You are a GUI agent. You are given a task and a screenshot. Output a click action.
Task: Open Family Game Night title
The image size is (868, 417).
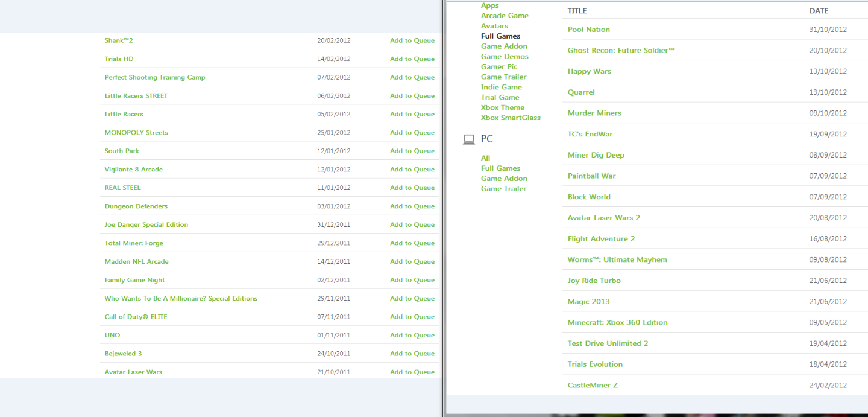(x=134, y=280)
